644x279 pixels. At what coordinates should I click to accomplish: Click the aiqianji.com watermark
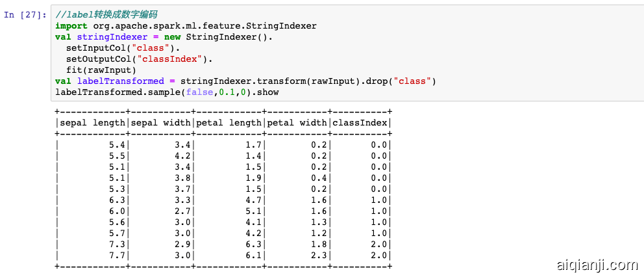[597, 265]
